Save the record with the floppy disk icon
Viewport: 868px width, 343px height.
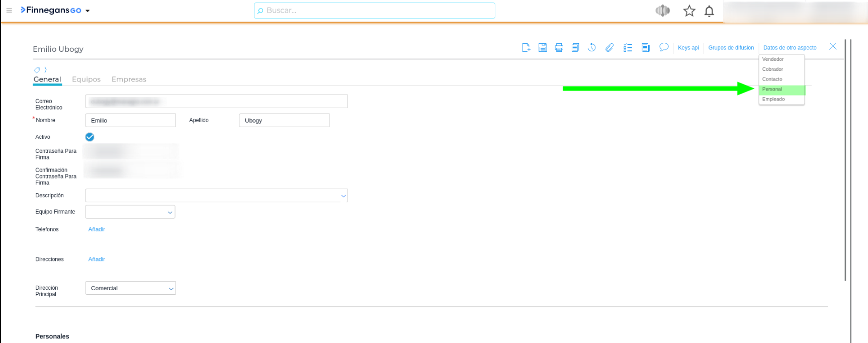pos(543,47)
